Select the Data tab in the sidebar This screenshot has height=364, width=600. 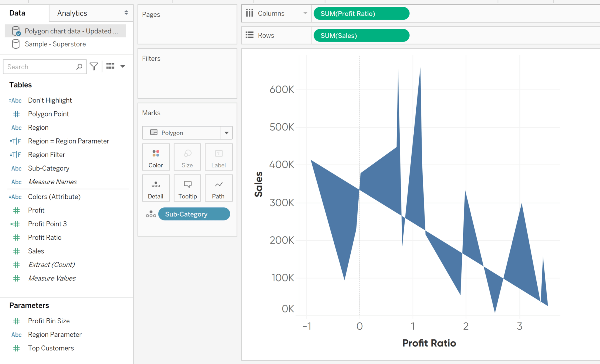coord(17,13)
